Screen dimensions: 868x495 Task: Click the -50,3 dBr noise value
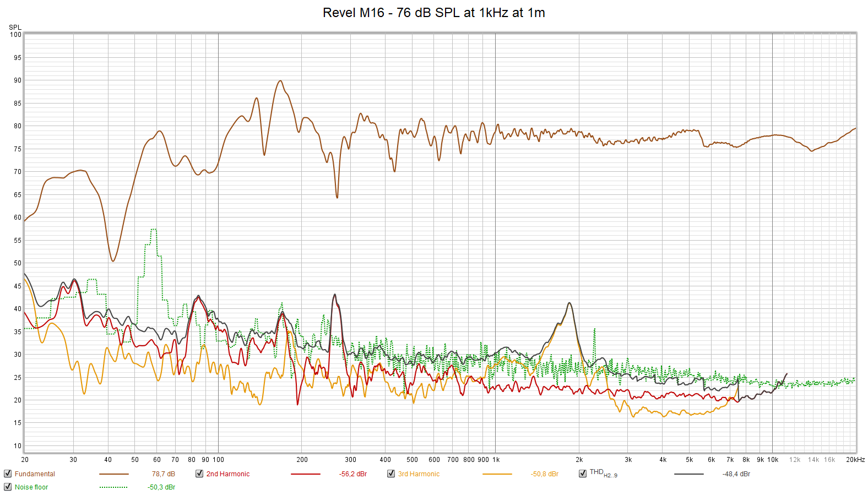[x=161, y=487]
